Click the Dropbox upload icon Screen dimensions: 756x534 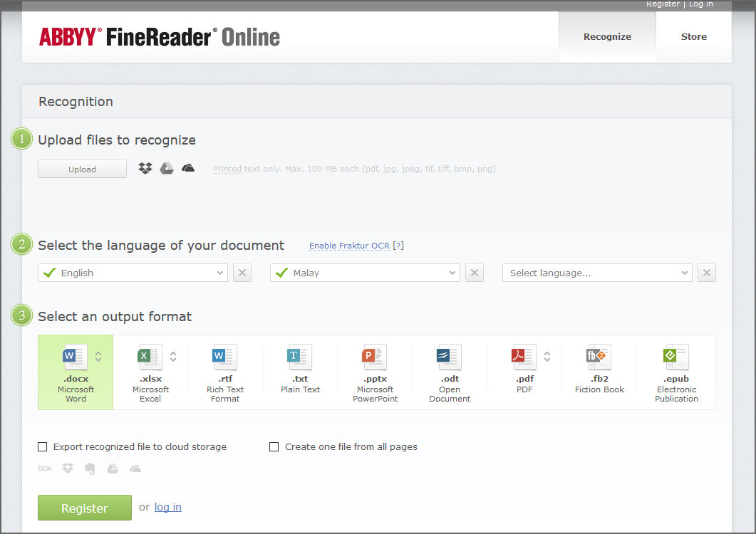pos(145,168)
